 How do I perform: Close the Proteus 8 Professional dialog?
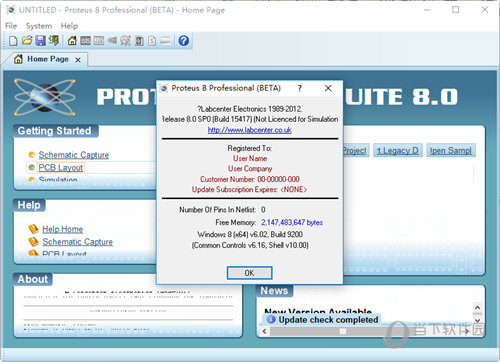pyautogui.click(x=328, y=88)
